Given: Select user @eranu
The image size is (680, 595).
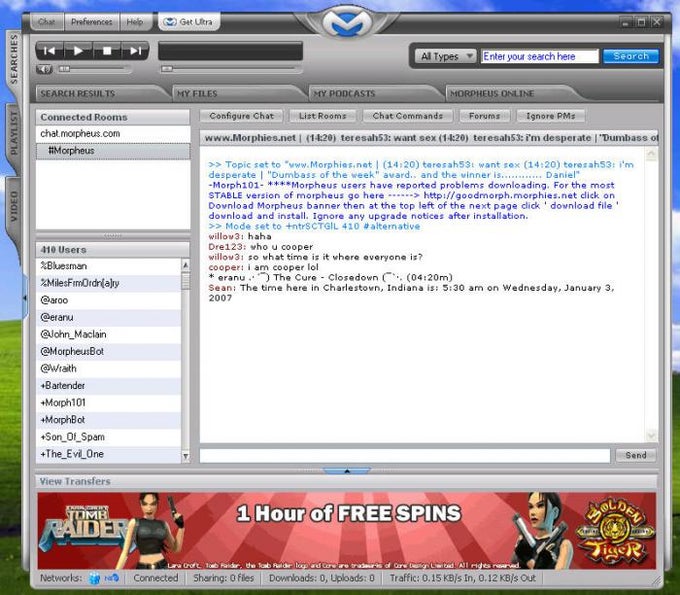Looking at the screenshot, I should click(108, 317).
